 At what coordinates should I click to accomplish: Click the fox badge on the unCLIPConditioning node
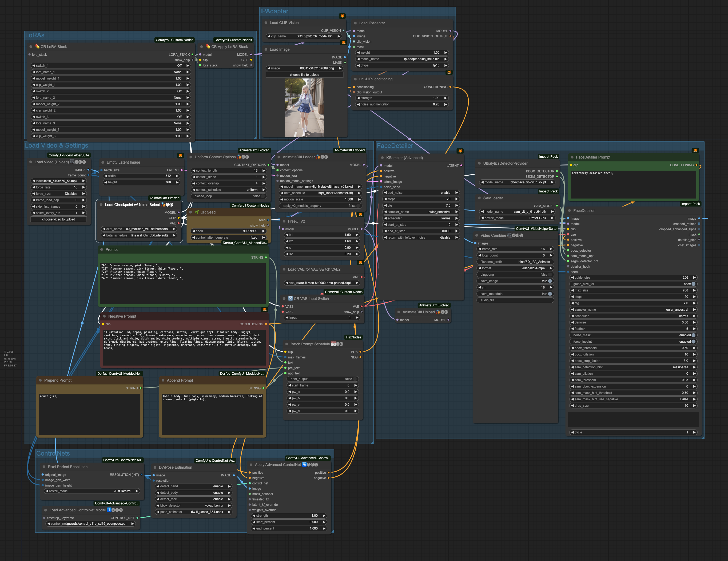[449, 72]
